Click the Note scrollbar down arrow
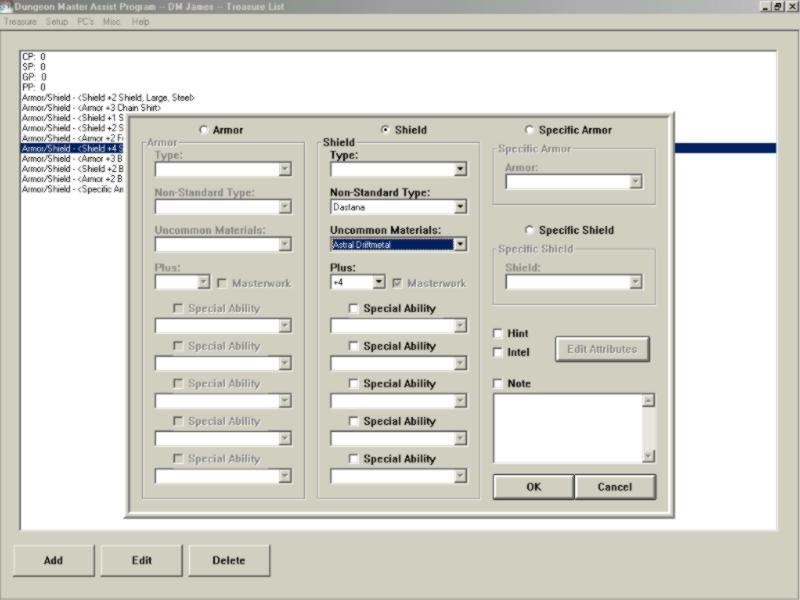Viewport: 800px width, 600px height. 648,456
